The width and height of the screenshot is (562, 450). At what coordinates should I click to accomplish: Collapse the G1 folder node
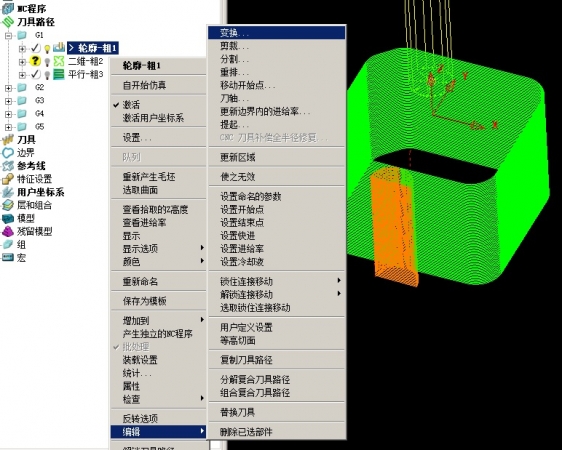(8, 35)
